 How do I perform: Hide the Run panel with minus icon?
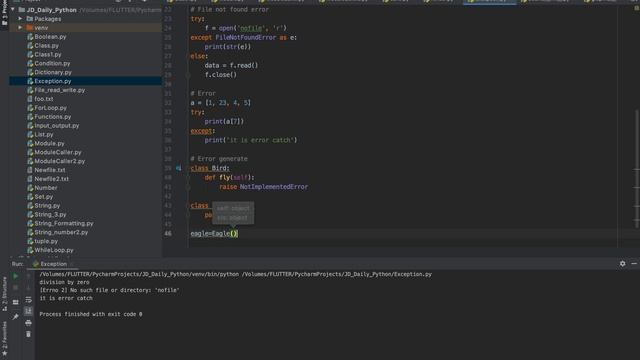click(634, 264)
